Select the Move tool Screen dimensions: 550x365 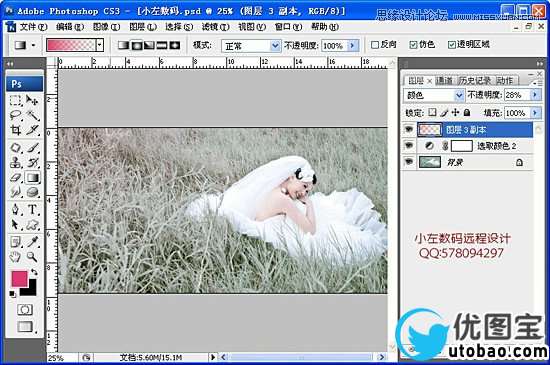pyautogui.click(x=32, y=101)
